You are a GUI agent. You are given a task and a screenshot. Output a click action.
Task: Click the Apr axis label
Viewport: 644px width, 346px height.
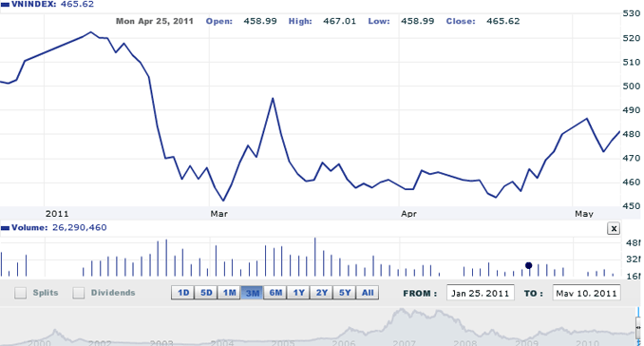coord(408,214)
